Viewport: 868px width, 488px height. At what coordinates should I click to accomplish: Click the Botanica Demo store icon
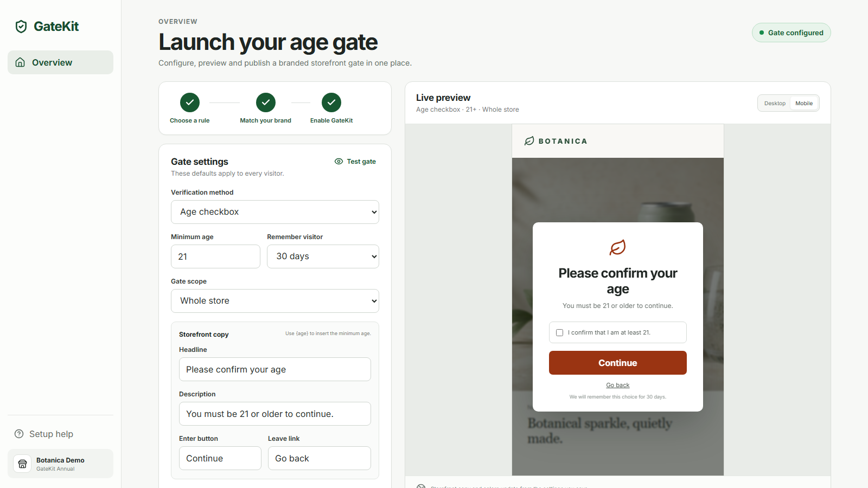click(x=22, y=464)
